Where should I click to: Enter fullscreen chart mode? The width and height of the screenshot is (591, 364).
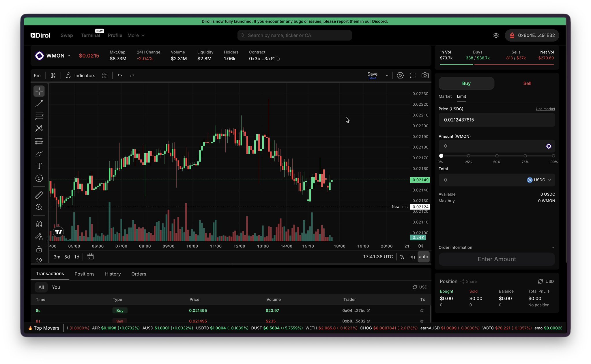click(413, 75)
